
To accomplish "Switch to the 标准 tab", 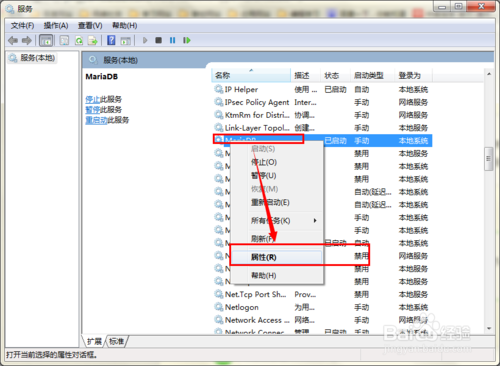I will tap(116, 341).
